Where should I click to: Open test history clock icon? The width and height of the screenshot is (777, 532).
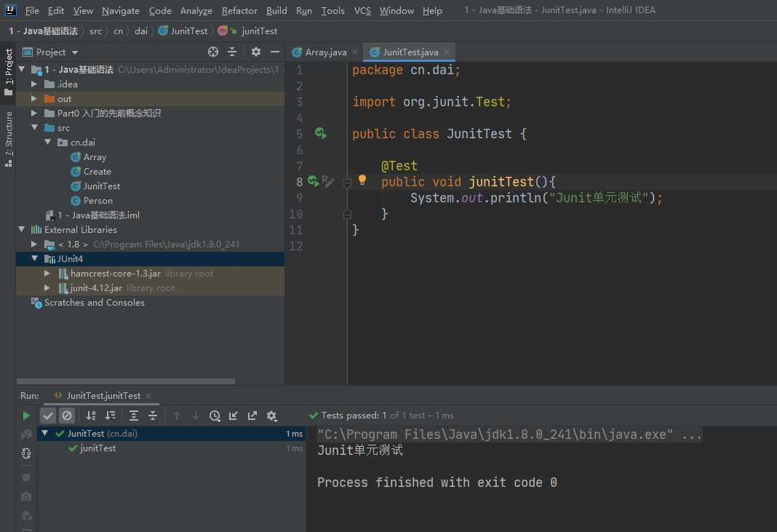[215, 416]
